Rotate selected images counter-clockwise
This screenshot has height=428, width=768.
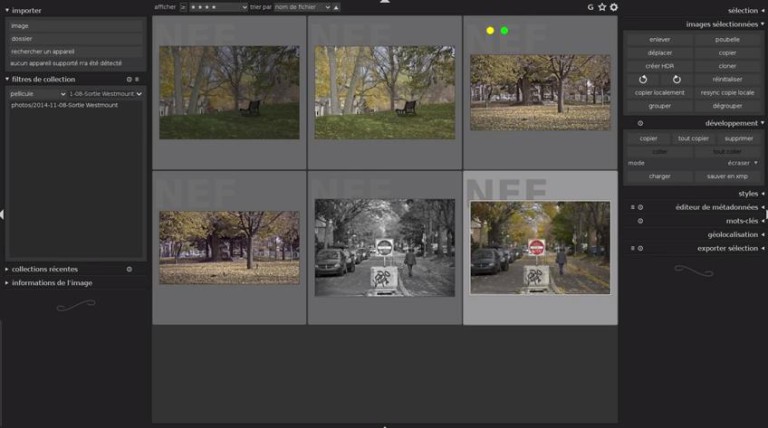coord(643,79)
